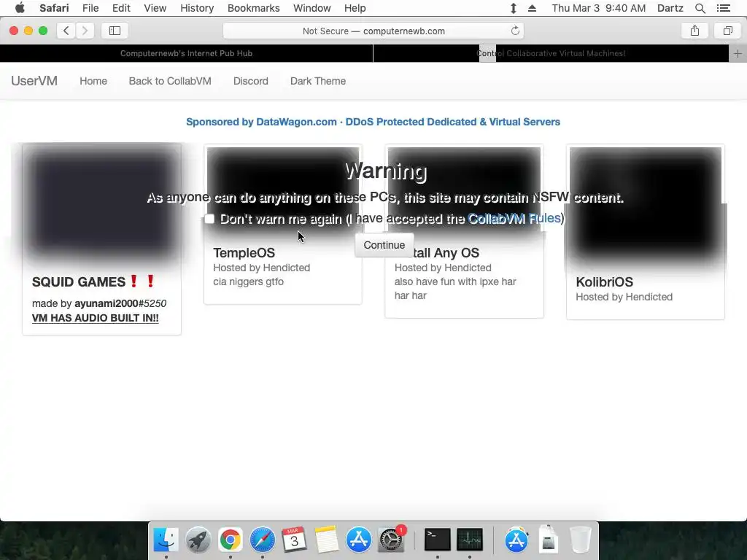
Task: Switch to Computernewb's Internet Pub Hub tab
Action: (x=186, y=53)
